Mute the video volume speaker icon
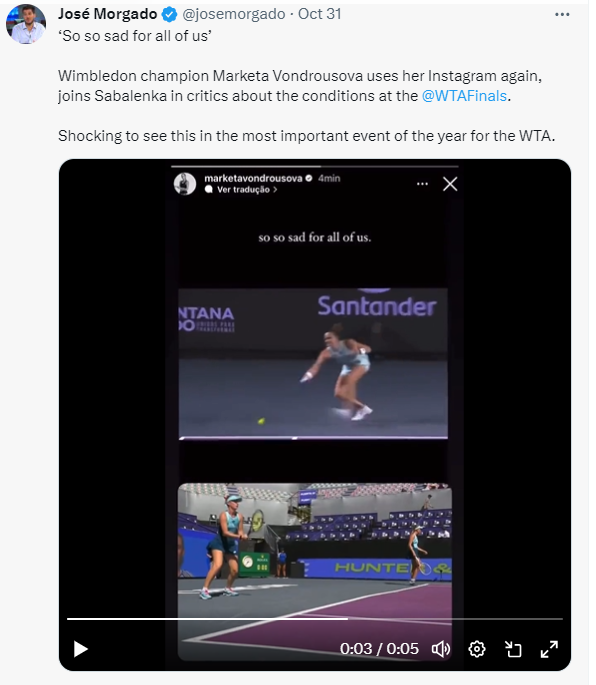The image size is (596, 685). tap(441, 649)
